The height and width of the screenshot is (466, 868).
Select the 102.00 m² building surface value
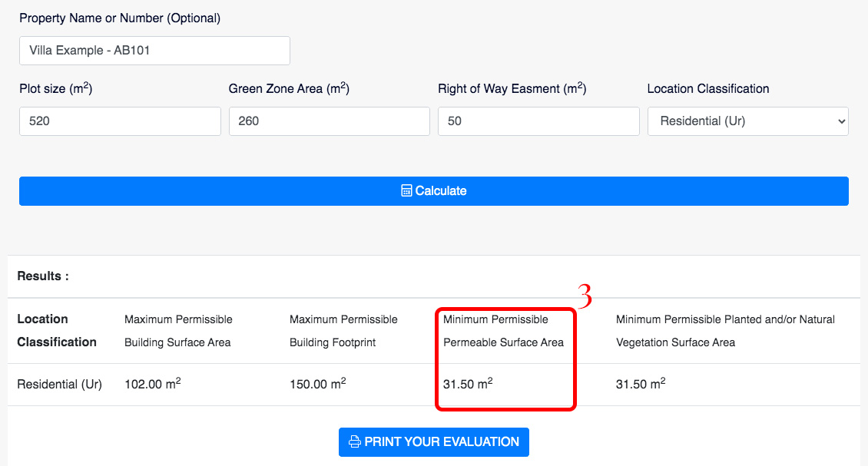click(x=153, y=384)
